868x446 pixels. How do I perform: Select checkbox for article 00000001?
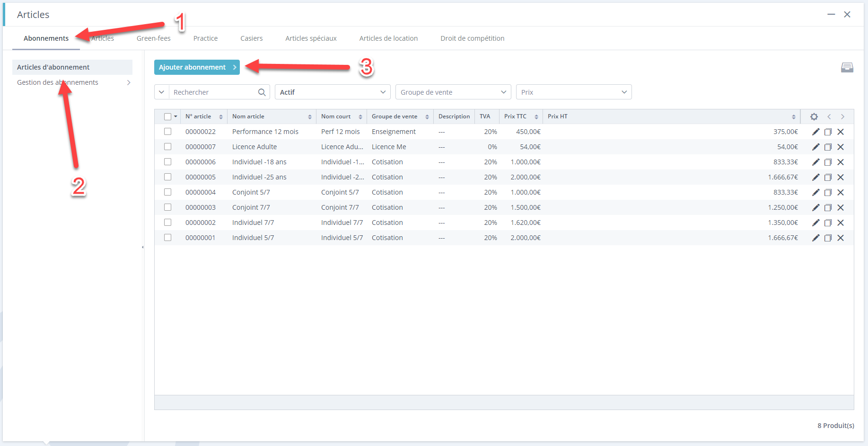[x=167, y=238]
